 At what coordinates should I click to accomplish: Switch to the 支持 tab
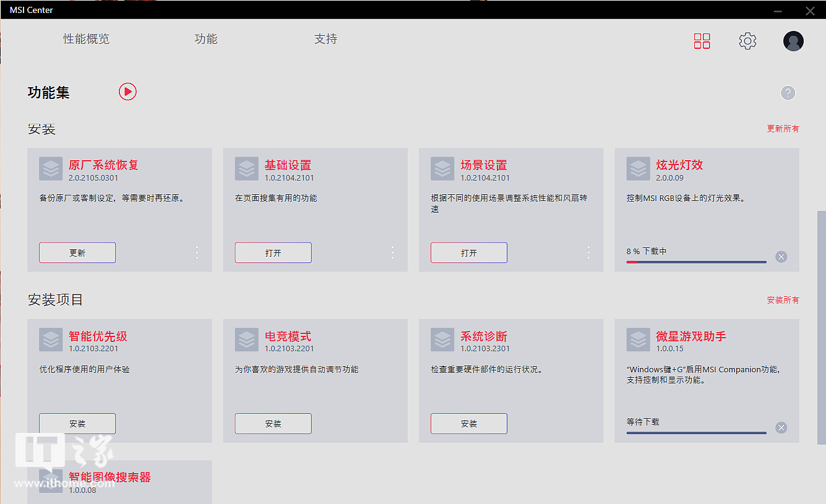click(x=326, y=39)
